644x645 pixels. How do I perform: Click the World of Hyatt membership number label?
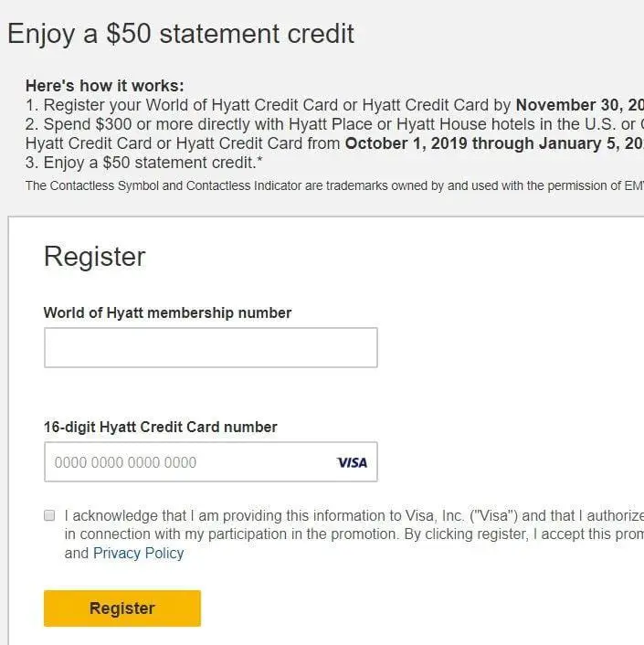click(x=167, y=312)
